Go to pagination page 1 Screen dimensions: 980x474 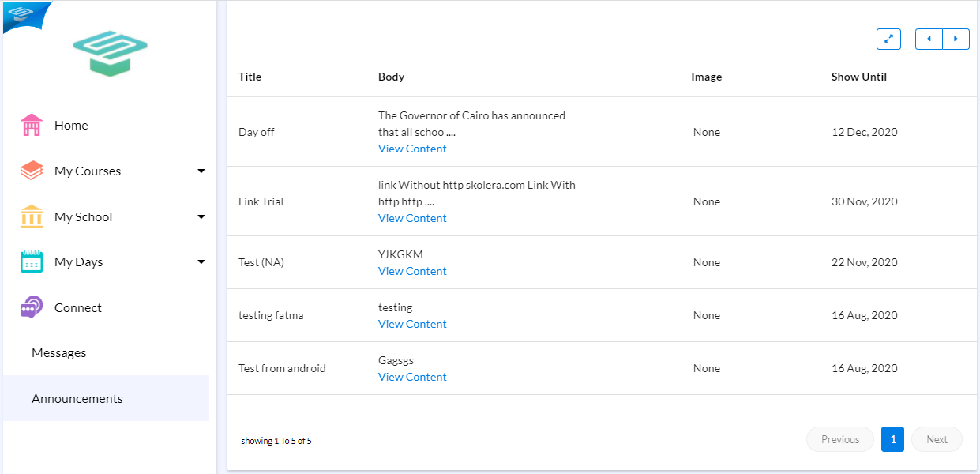(x=892, y=439)
